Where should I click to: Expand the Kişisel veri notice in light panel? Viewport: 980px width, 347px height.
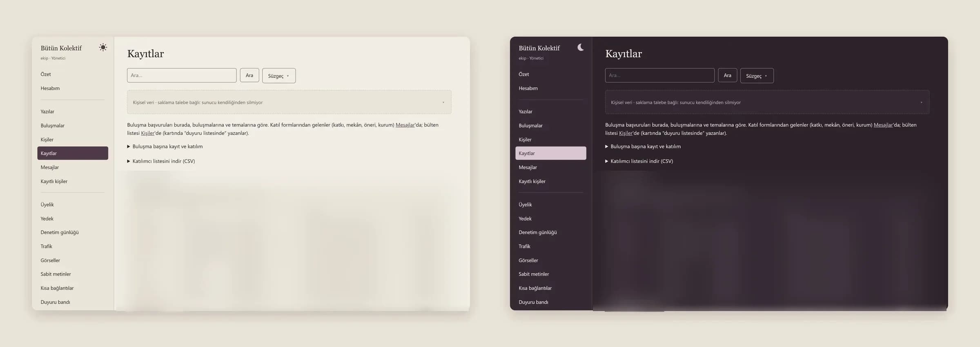click(289, 102)
